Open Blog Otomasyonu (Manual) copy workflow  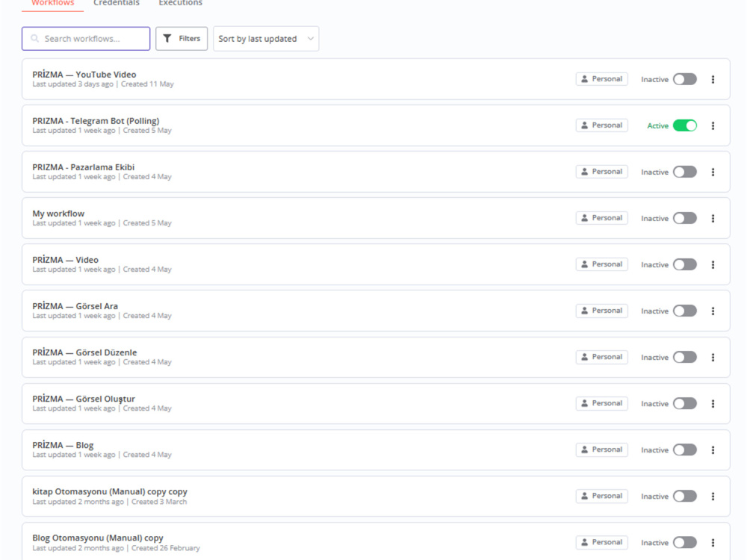point(98,538)
